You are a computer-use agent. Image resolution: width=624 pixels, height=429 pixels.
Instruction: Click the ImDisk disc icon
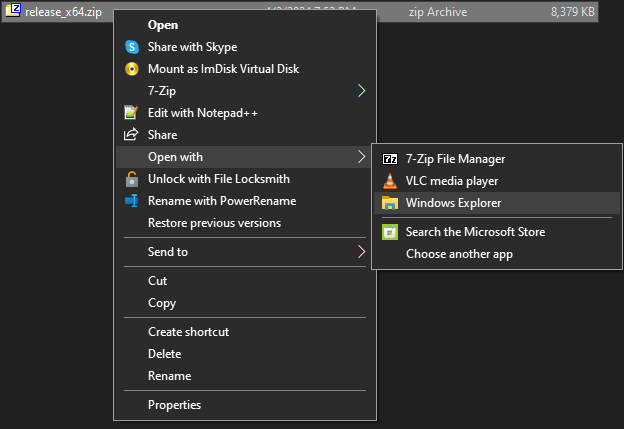coord(131,69)
